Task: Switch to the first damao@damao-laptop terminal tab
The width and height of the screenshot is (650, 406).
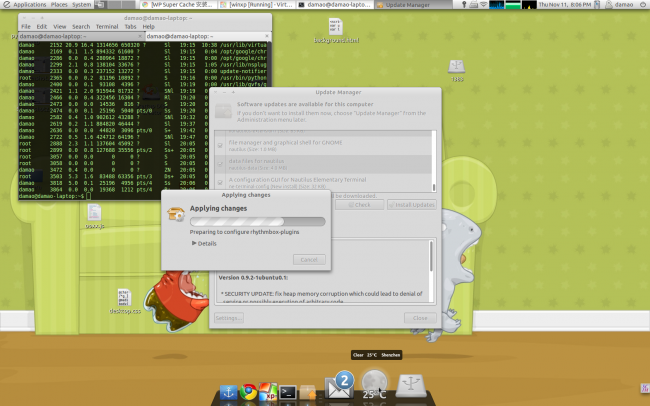Action: click(x=81, y=36)
